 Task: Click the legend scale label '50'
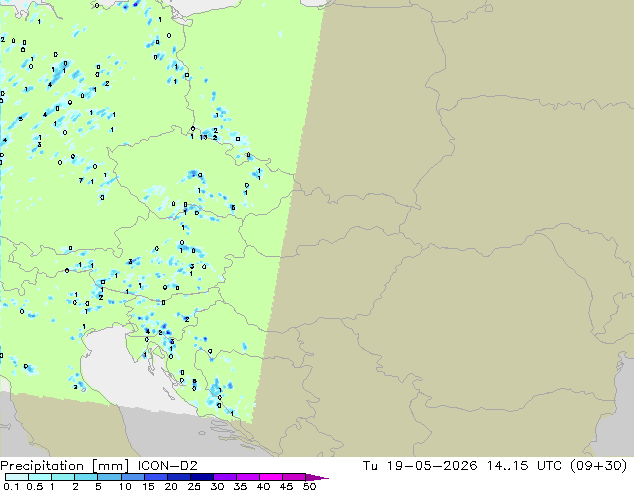[x=309, y=486]
